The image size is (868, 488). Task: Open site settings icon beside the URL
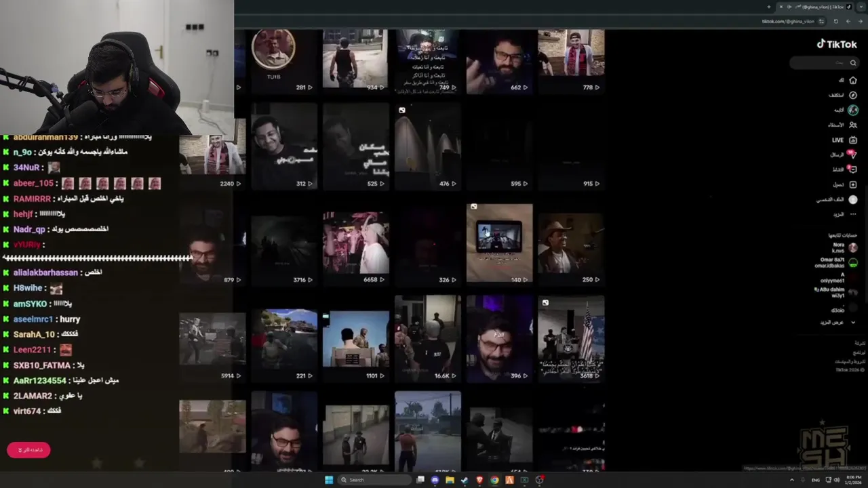pyautogui.click(x=821, y=21)
